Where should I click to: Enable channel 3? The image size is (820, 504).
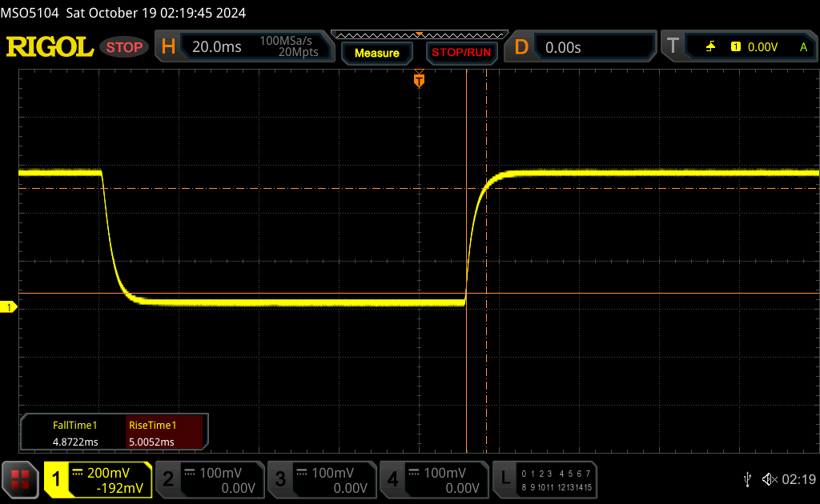point(321,480)
